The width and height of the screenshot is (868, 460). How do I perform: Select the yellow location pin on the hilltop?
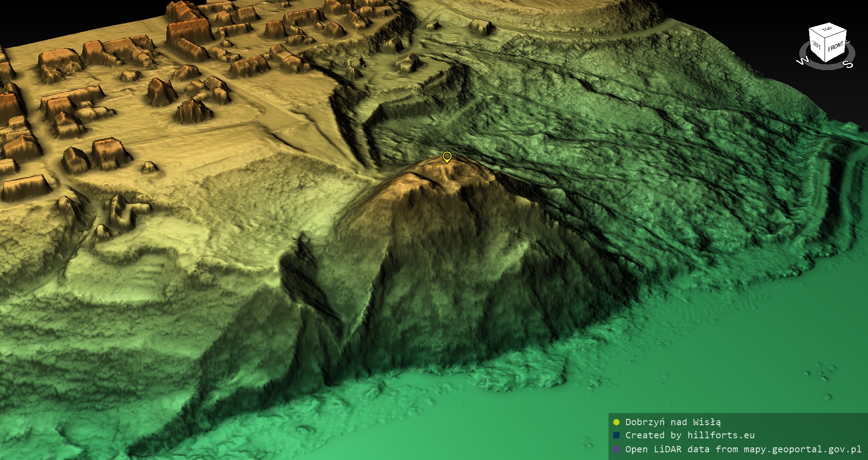pos(447,156)
